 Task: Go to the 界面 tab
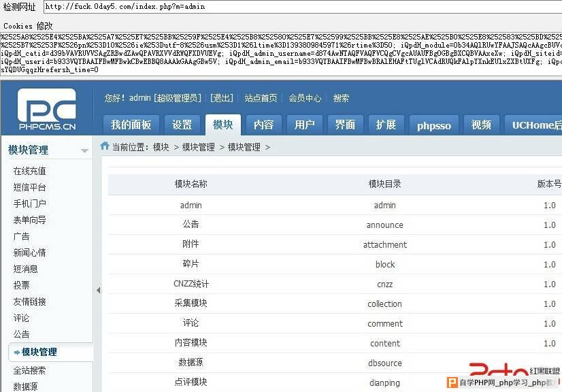(x=345, y=125)
